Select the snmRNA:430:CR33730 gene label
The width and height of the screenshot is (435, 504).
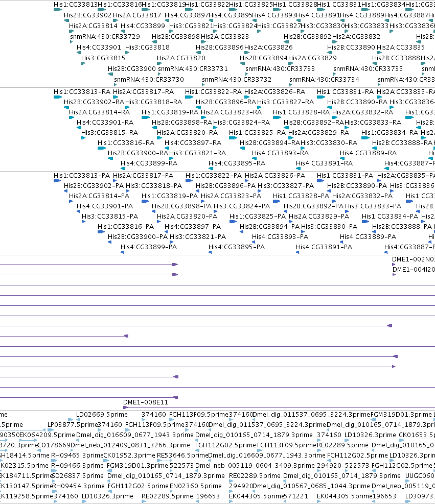click(x=149, y=79)
